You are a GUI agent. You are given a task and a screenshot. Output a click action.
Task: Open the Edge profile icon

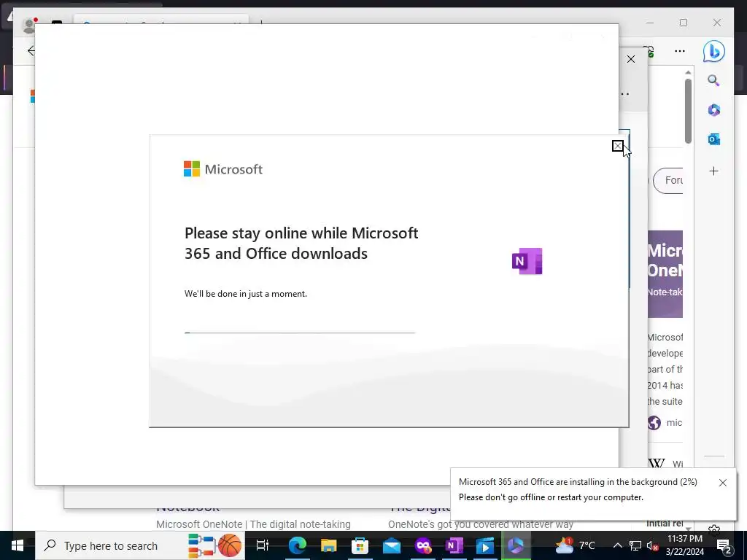pos(29,25)
